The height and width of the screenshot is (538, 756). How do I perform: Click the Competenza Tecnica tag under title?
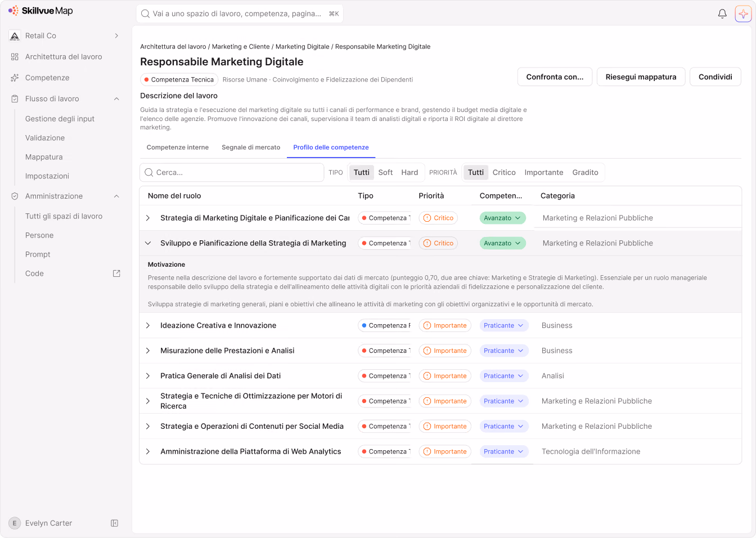pos(179,80)
